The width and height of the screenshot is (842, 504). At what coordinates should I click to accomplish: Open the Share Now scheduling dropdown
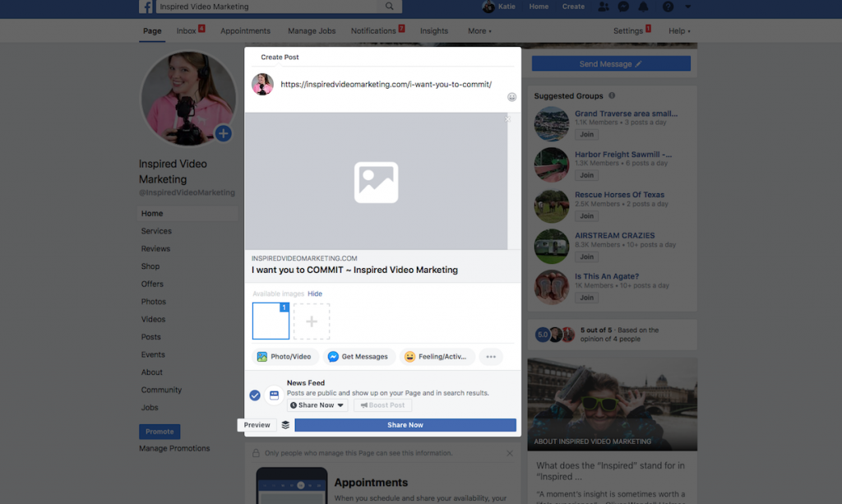pyautogui.click(x=317, y=405)
